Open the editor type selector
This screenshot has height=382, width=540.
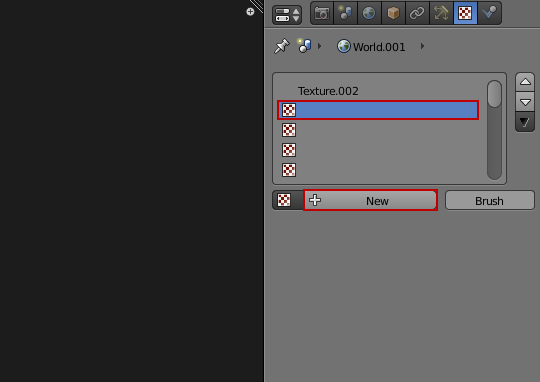[x=287, y=15]
